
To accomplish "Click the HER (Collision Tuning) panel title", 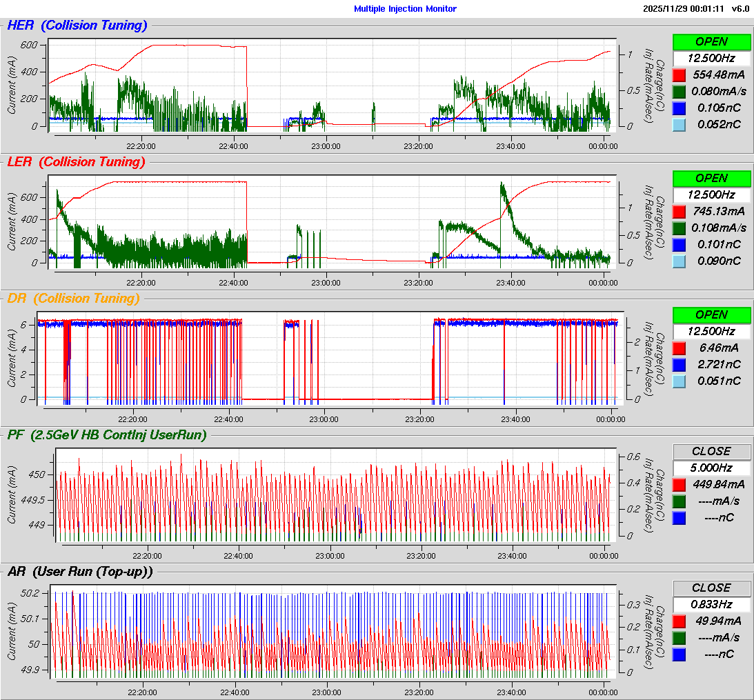I will pyautogui.click(x=77, y=26).
